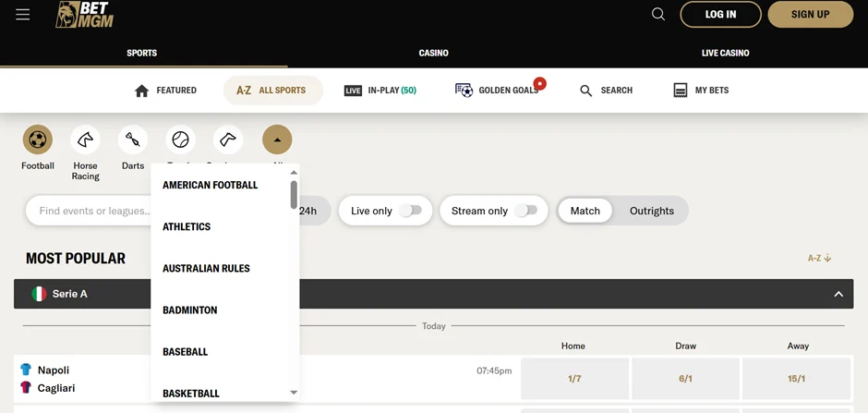Enable the Stream only switch
Viewport: 868px width, 413px height.
click(525, 211)
